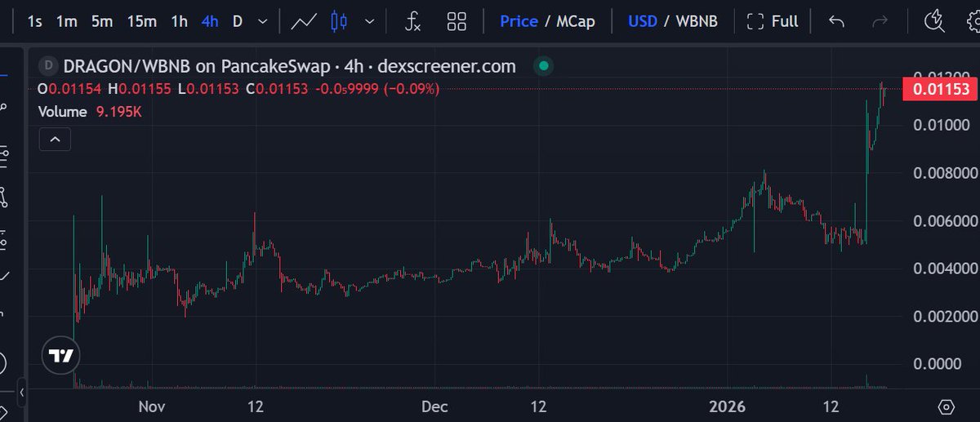
Task: Click the OHLC values line
Action: pyautogui.click(x=238, y=88)
